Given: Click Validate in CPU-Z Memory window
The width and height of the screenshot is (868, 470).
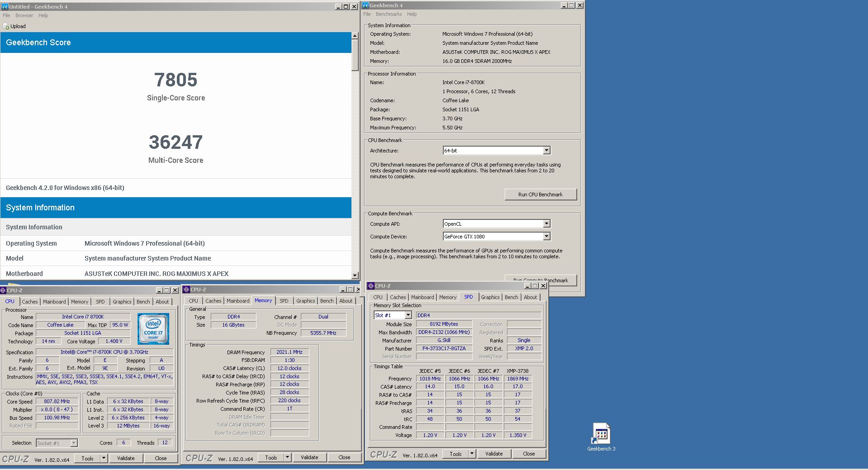Looking at the screenshot, I should (309, 457).
